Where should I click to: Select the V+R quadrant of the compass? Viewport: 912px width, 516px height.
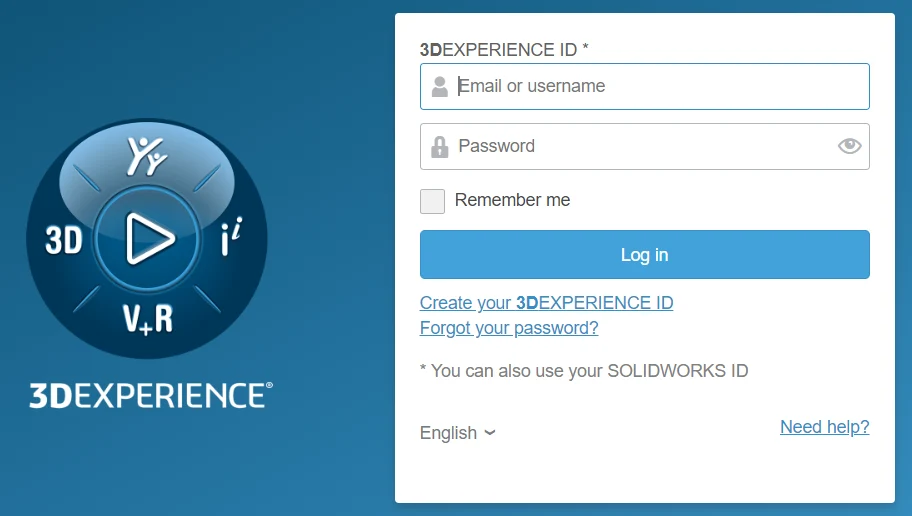pos(148,319)
